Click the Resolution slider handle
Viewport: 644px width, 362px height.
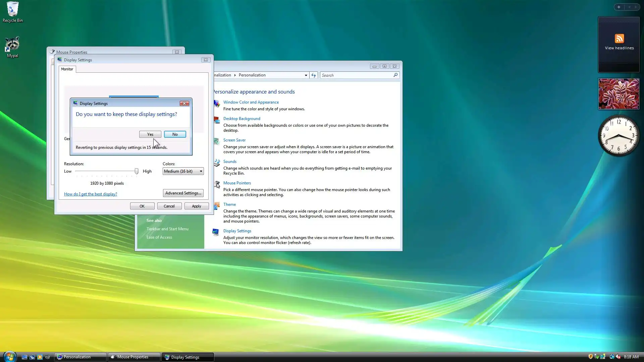pos(137,171)
